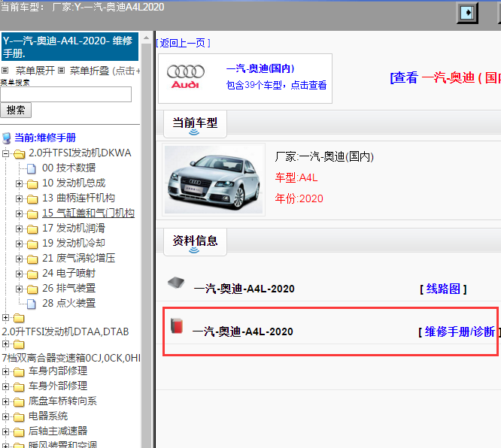Click the open folder icon of 2.0升TFSI发动机DKWA
Screen dimensions: 501x448
click(x=19, y=154)
